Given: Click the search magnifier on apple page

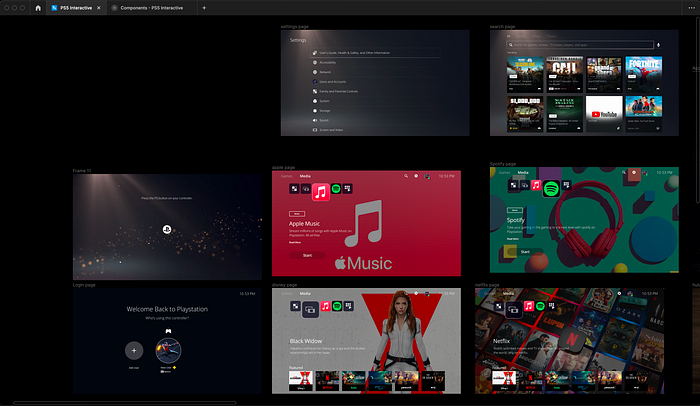Looking at the screenshot, I should (406, 176).
